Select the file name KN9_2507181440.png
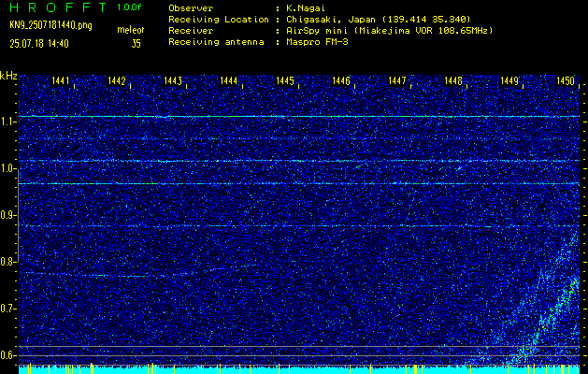Screen dimensions: 588x374 click(50, 25)
